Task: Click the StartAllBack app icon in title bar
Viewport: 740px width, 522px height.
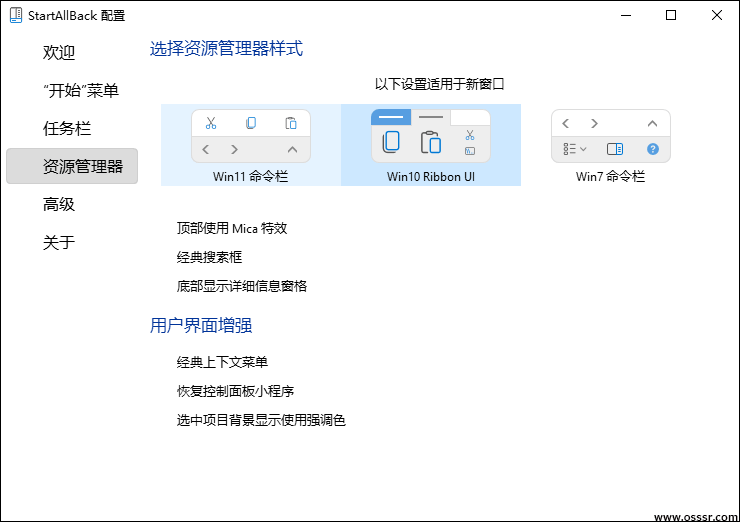Action: (16, 15)
